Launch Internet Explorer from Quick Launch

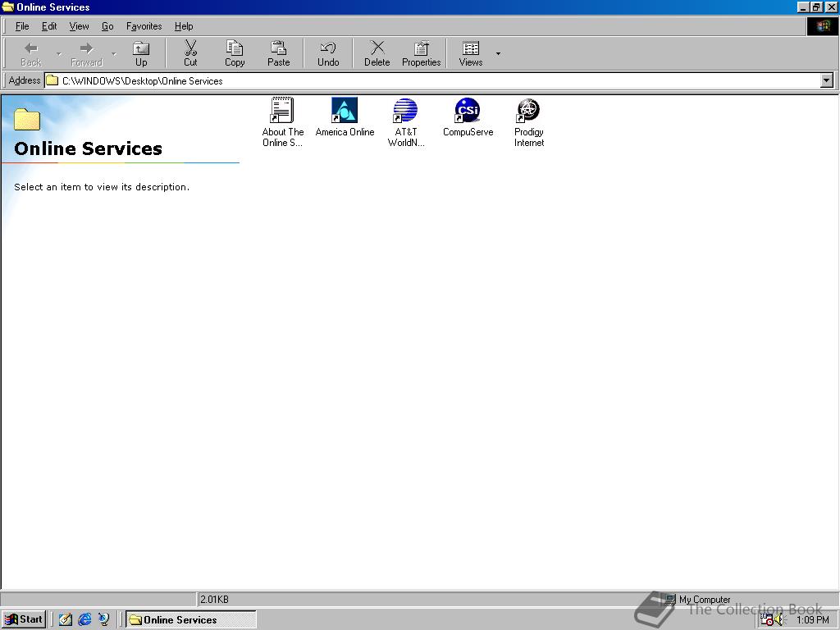pos(84,620)
